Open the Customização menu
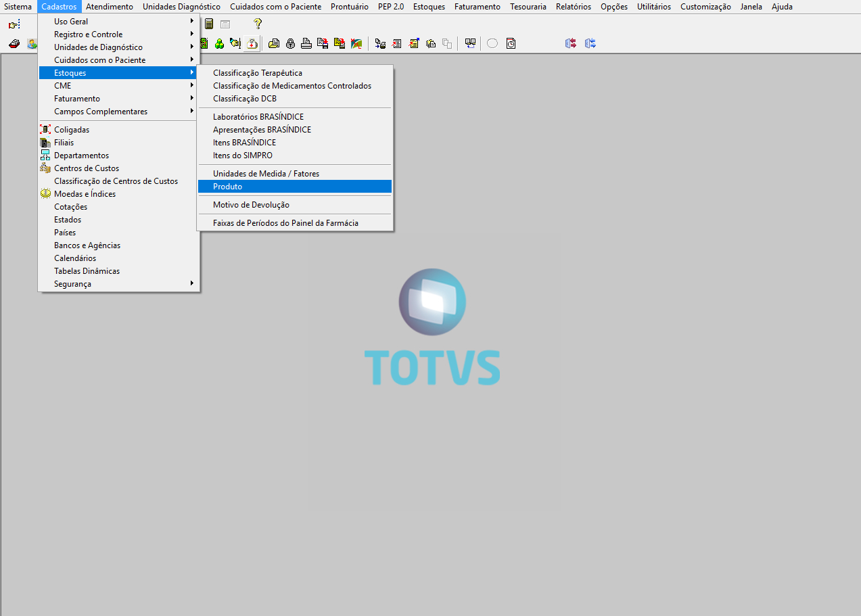 tap(705, 7)
